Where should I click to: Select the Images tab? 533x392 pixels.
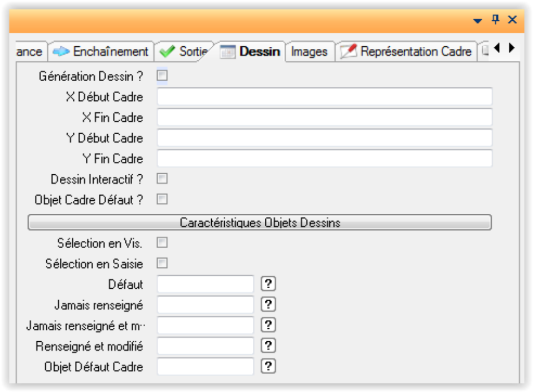[309, 52]
